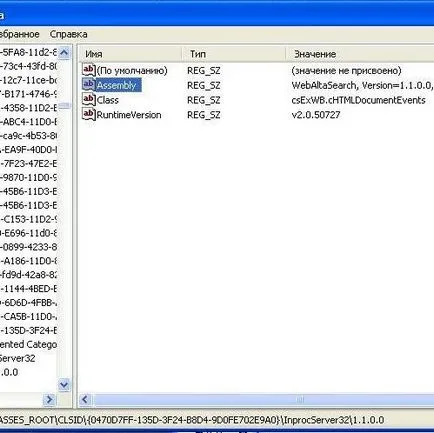The height and width of the screenshot is (433, 434).
Task: Click the tree scroll-up arrow
Action: [x=64, y=53]
